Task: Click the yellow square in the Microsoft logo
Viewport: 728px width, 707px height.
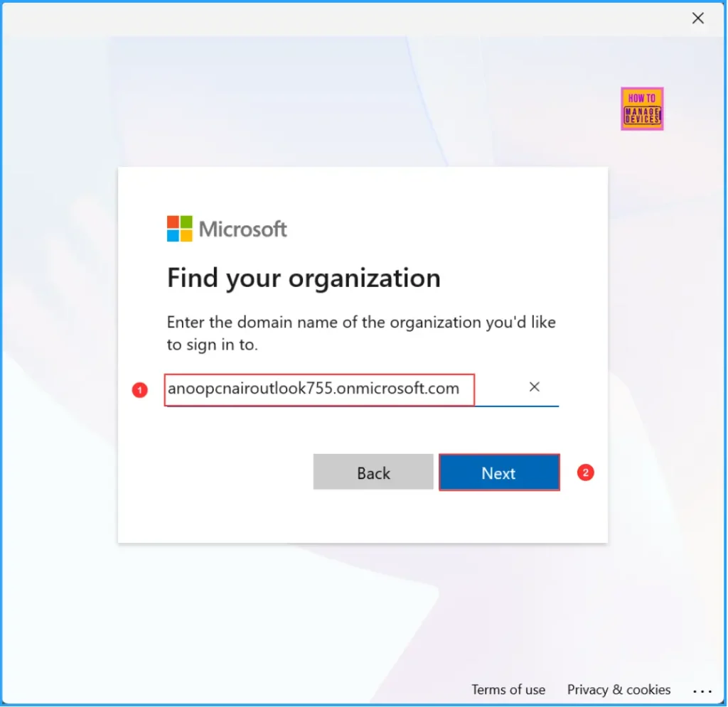Action: (186, 234)
